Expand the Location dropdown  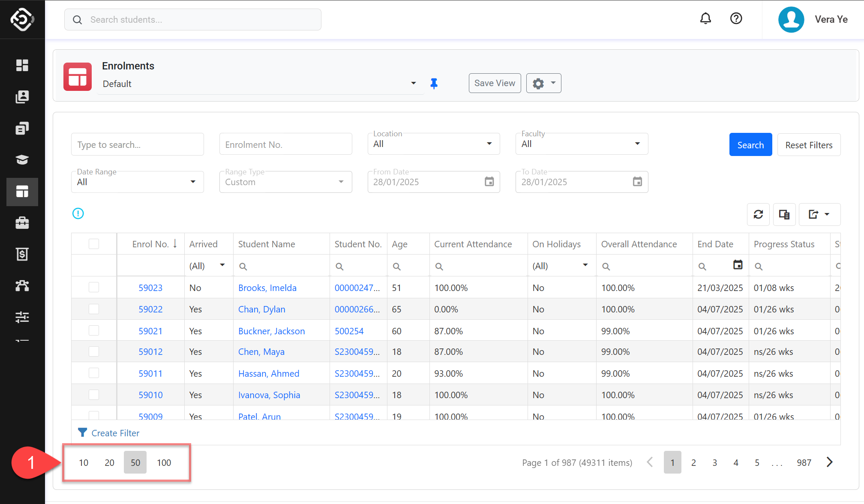point(433,144)
